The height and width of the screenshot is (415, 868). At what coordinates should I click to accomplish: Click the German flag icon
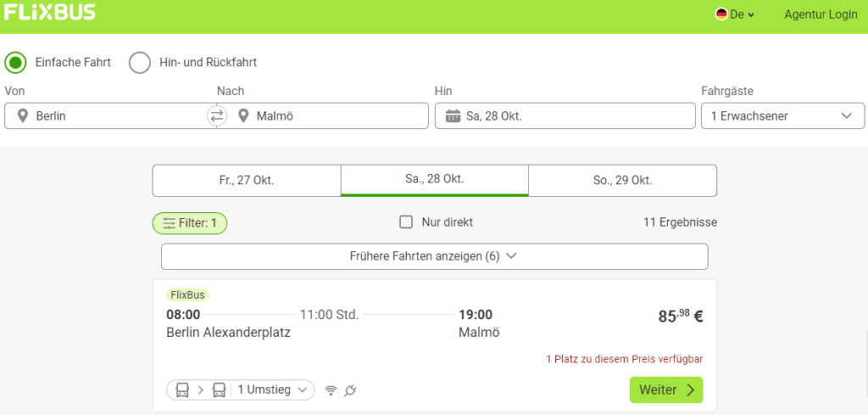point(721,15)
